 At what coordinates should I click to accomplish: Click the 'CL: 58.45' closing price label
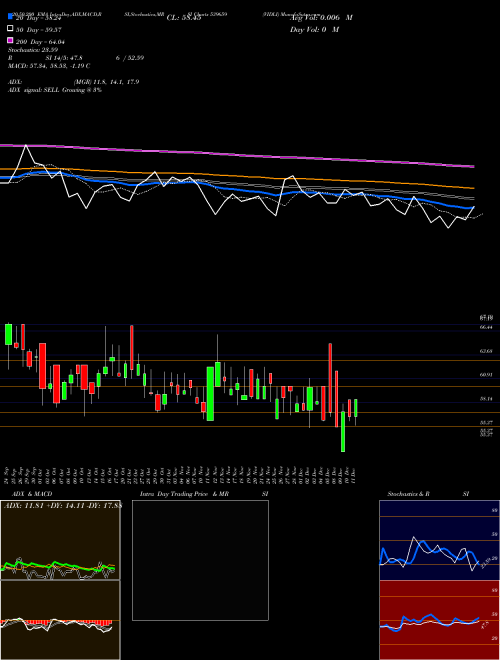pos(184,18)
